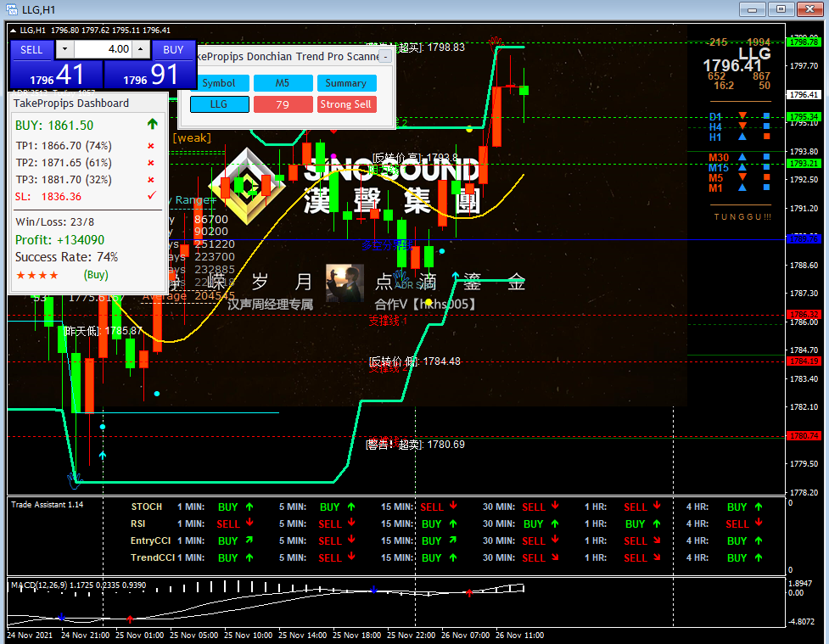
Task: Click the STOCH 1 MIN BUY arrow
Action: tap(249, 507)
